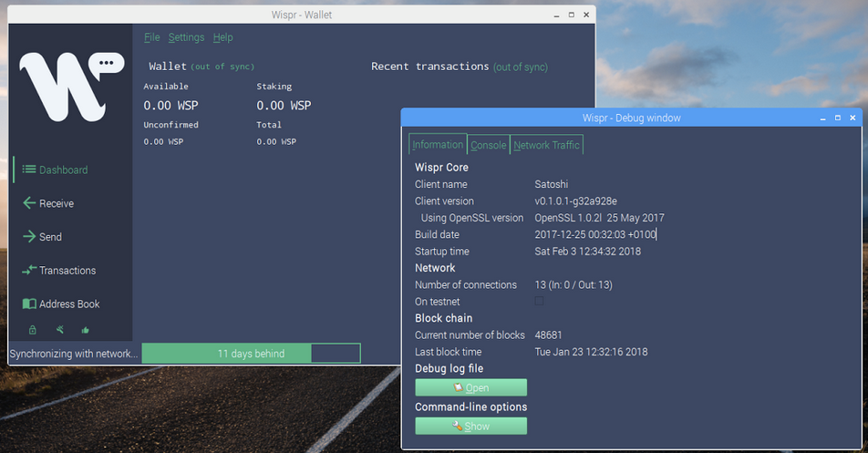Click the Wispr - Wallet title bar
Screen dimensions: 868x453
pos(302,15)
